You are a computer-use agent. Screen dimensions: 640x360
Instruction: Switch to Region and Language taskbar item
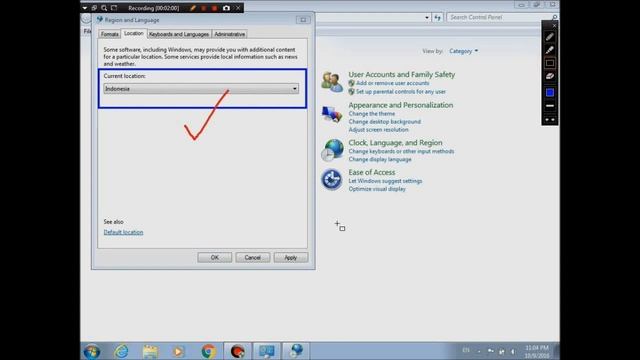pos(296,351)
